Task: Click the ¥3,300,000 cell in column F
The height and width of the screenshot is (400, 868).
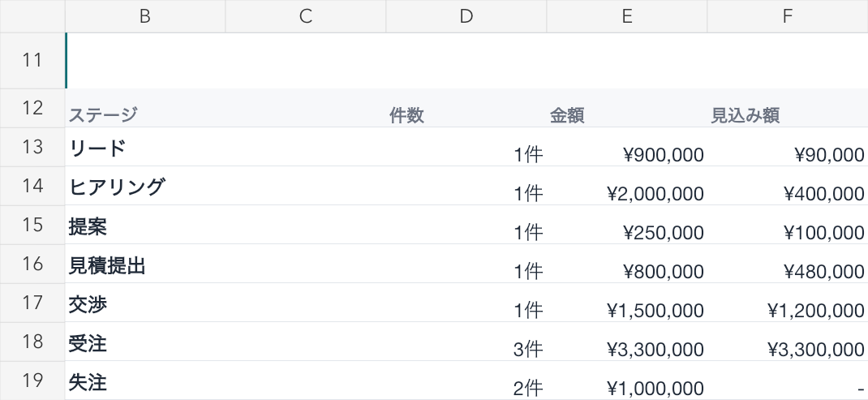Action: 787,342
